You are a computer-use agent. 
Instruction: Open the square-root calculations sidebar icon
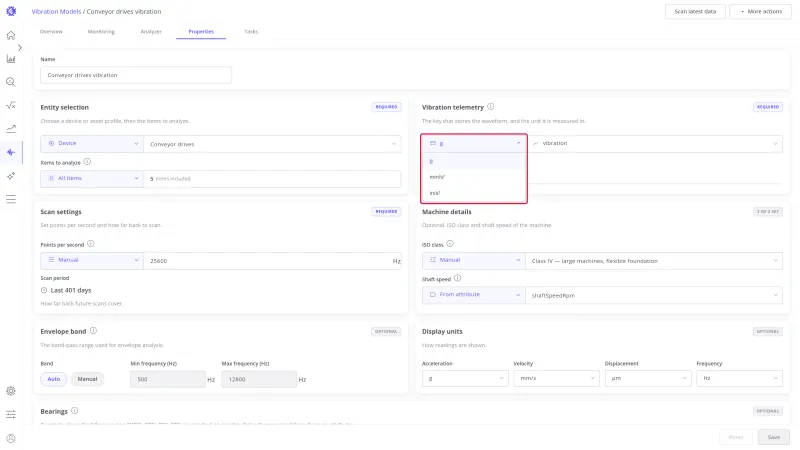click(x=11, y=106)
